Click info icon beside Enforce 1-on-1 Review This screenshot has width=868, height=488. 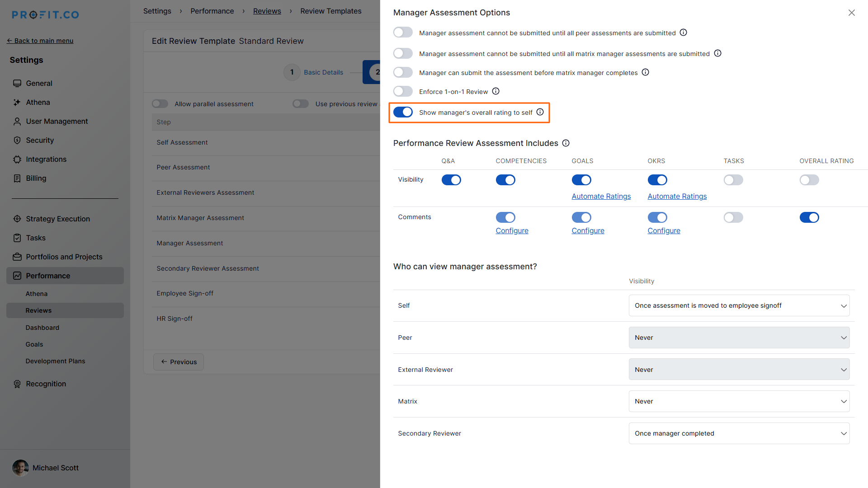click(x=495, y=91)
